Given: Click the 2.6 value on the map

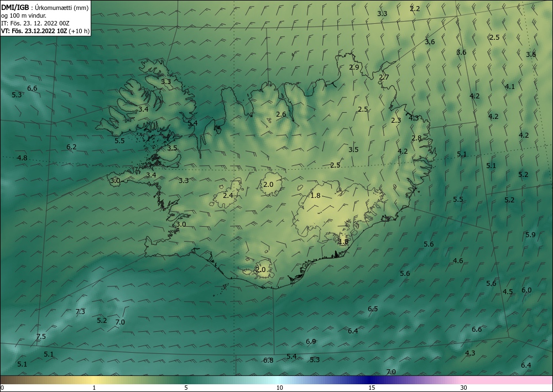Looking at the screenshot, I should 281,114.
